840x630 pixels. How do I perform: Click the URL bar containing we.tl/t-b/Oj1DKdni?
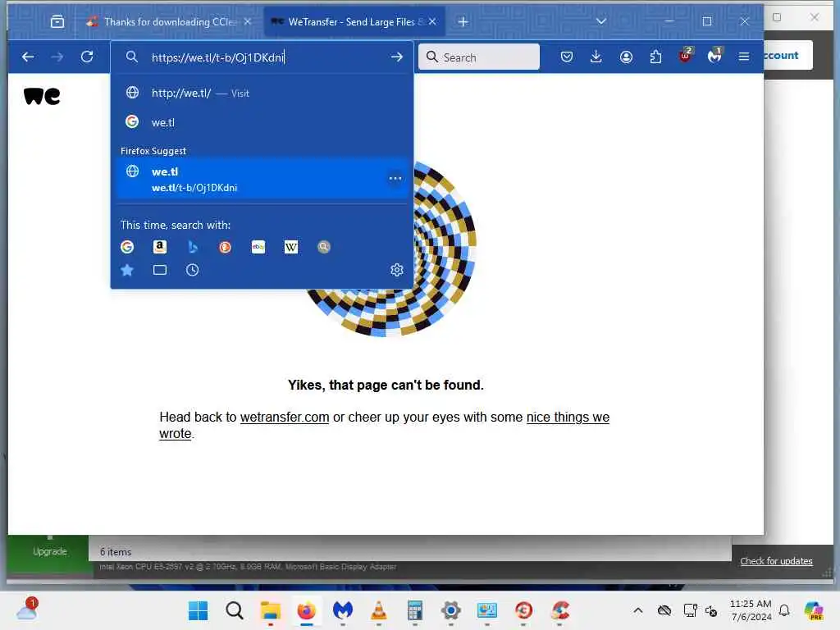(262, 57)
